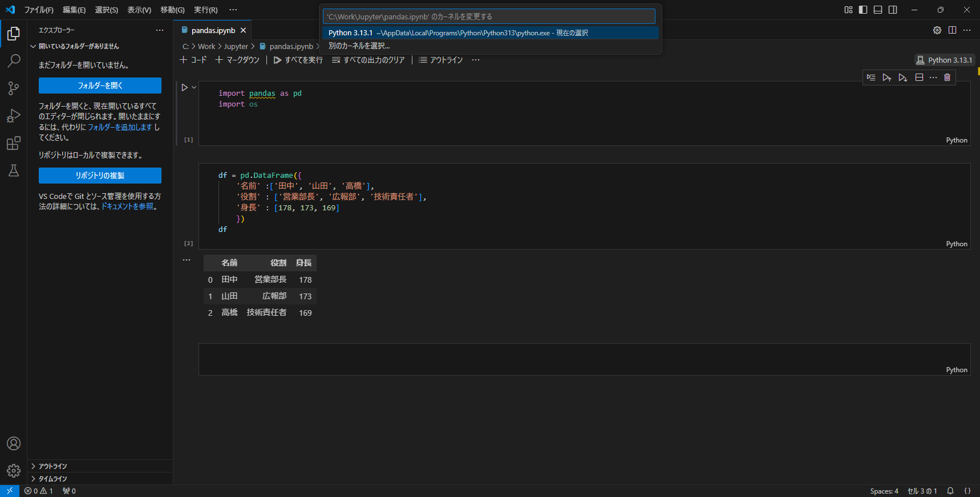Run the first cell with play icon
The width and height of the screenshot is (980, 497).
pyautogui.click(x=184, y=88)
